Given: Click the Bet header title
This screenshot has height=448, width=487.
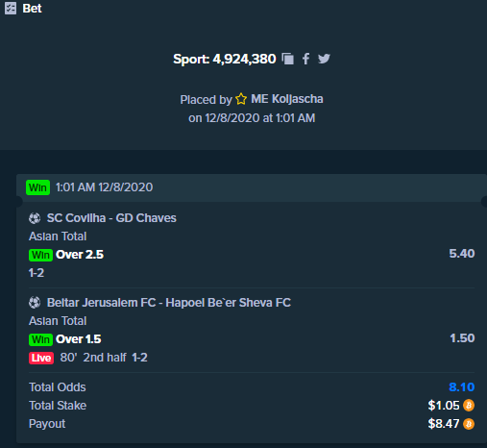Looking at the screenshot, I should point(32,9).
